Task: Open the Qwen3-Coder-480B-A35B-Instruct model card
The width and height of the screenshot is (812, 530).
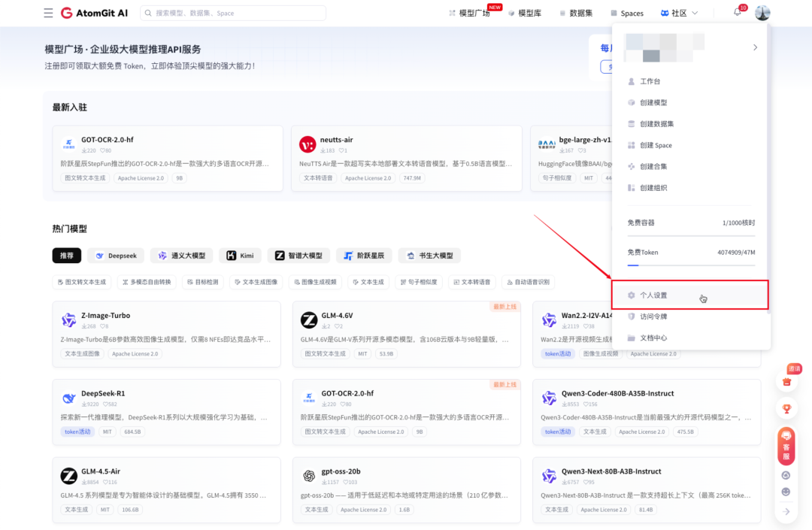Action: pyautogui.click(x=647, y=412)
